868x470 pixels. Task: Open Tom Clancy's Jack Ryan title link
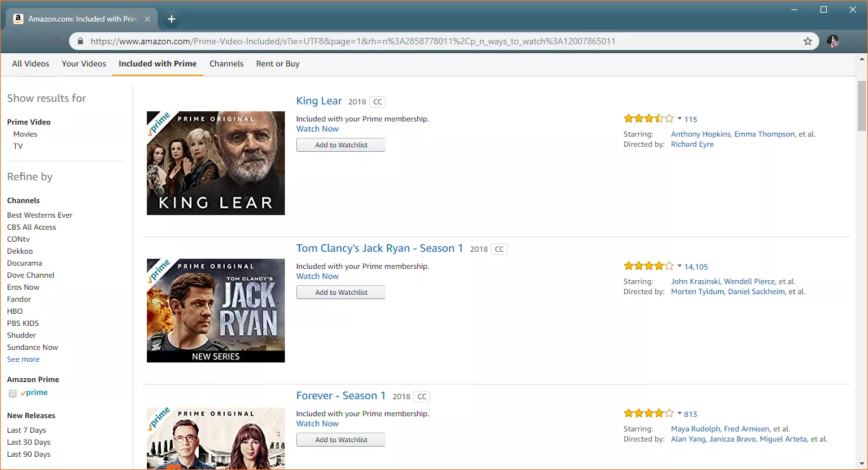pos(380,249)
